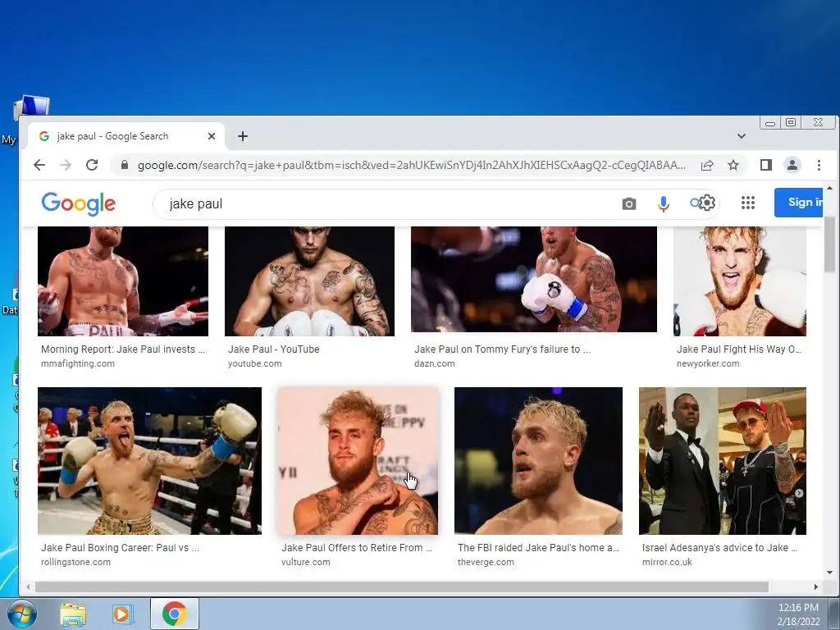Click the mirror.co.uk source text
Viewport: 840px width, 630px height.
pos(667,563)
